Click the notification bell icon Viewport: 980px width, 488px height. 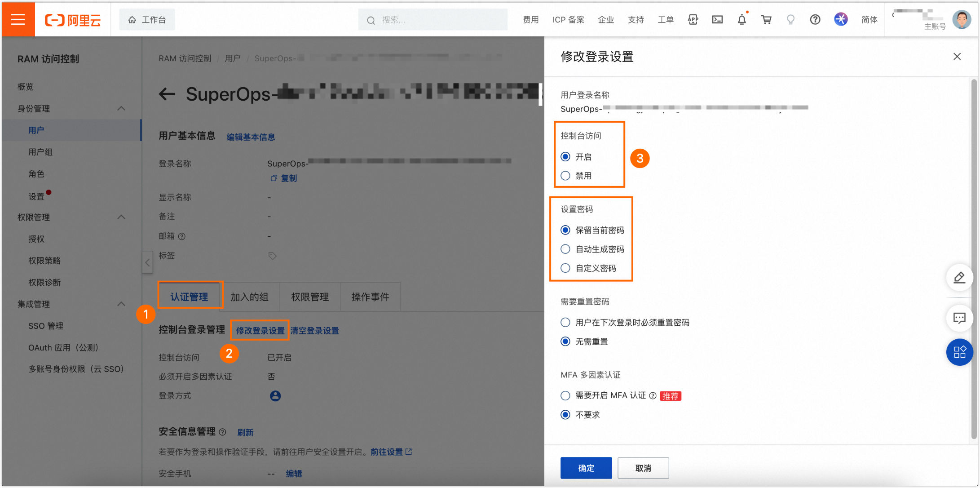742,20
